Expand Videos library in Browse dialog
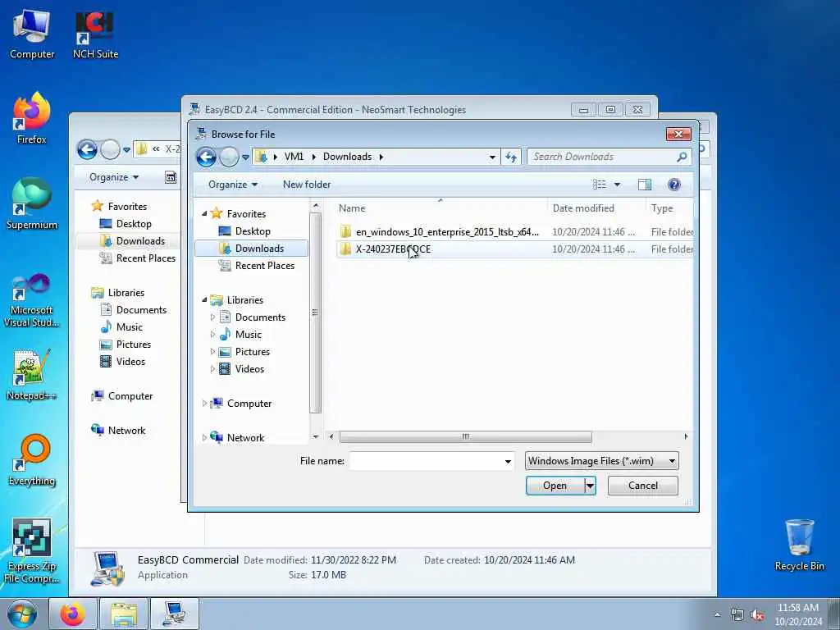This screenshot has width=840, height=630. 212,368
